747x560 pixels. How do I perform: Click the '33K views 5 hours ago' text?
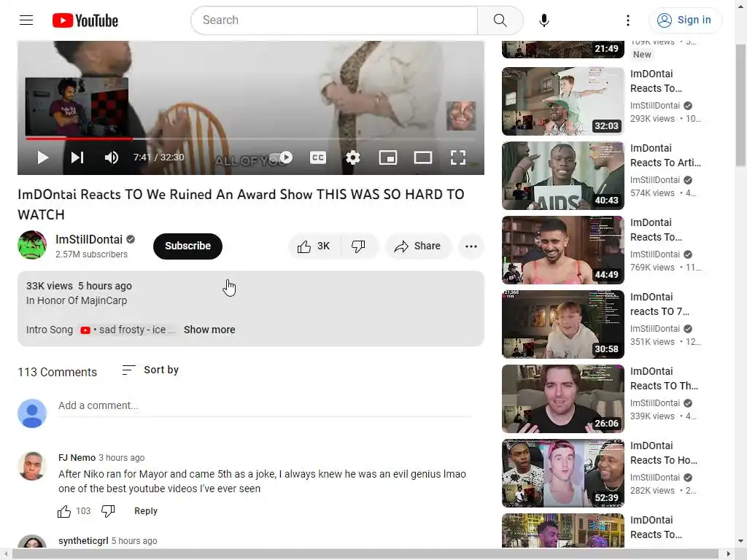tap(79, 286)
